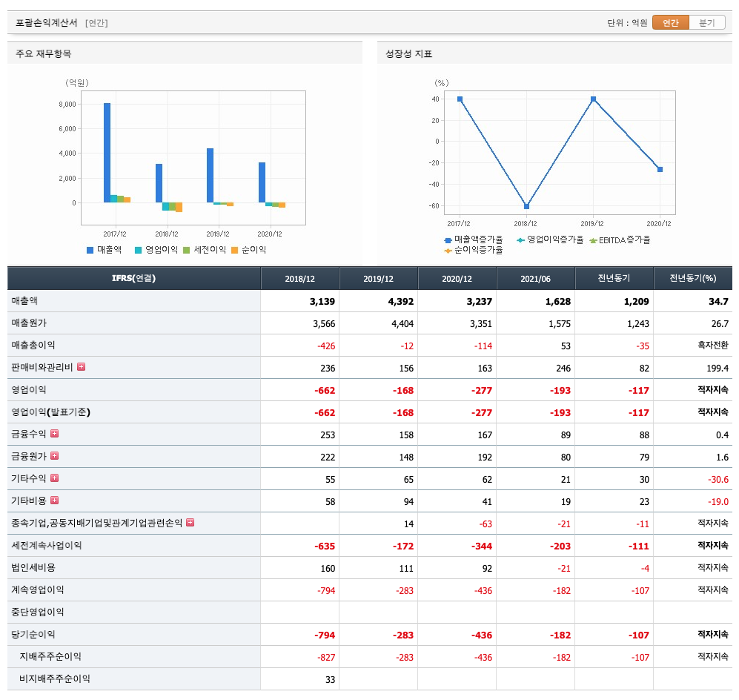Click the 매출액 row label
The image size is (739, 700).
(x=24, y=300)
